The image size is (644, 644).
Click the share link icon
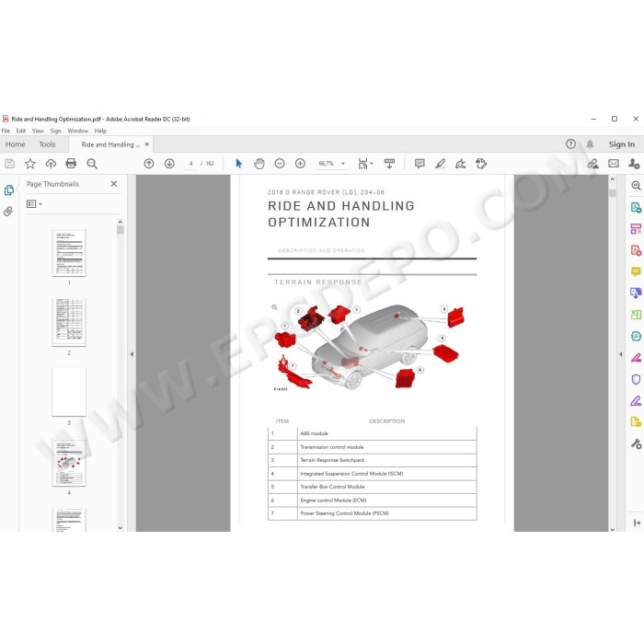[592, 164]
